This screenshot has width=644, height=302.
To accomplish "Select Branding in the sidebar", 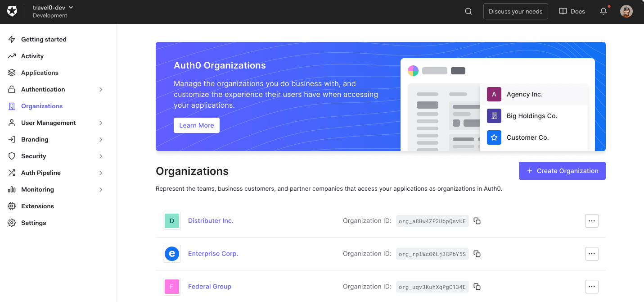I will pyautogui.click(x=34, y=139).
